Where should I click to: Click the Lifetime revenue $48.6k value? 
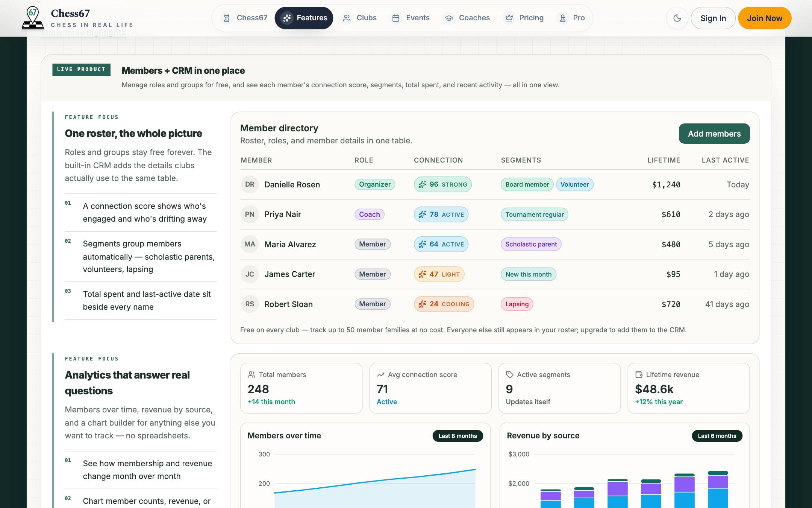654,389
